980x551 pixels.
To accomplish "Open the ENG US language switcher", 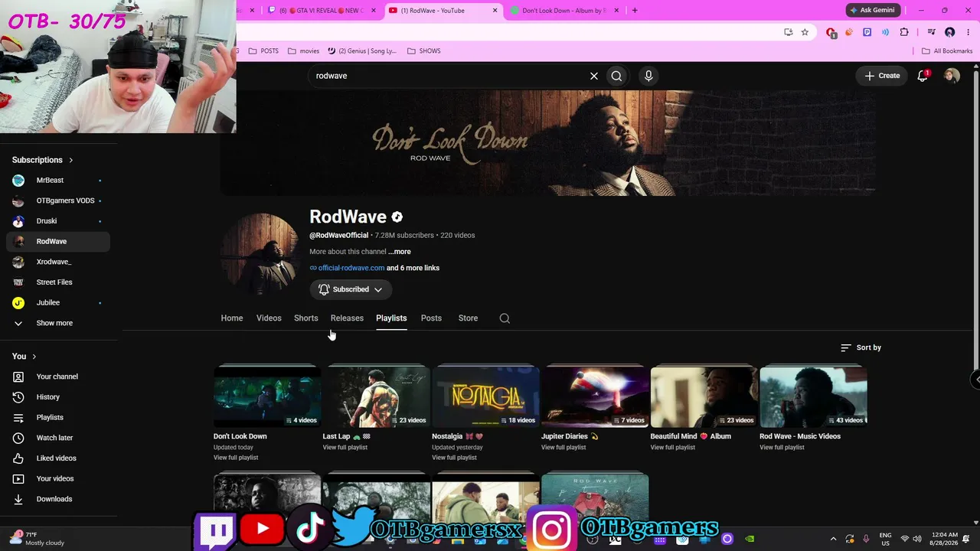I will tap(885, 539).
